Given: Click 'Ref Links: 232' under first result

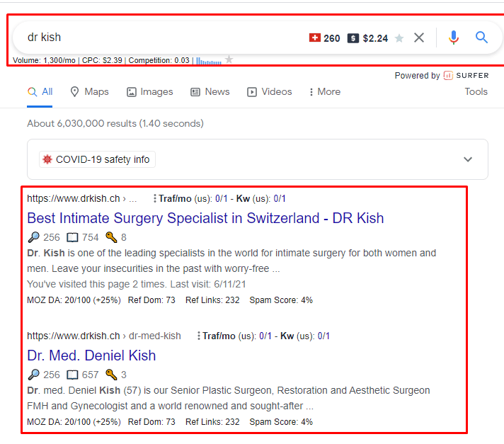Looking at the screenshot, I should 212,300.
